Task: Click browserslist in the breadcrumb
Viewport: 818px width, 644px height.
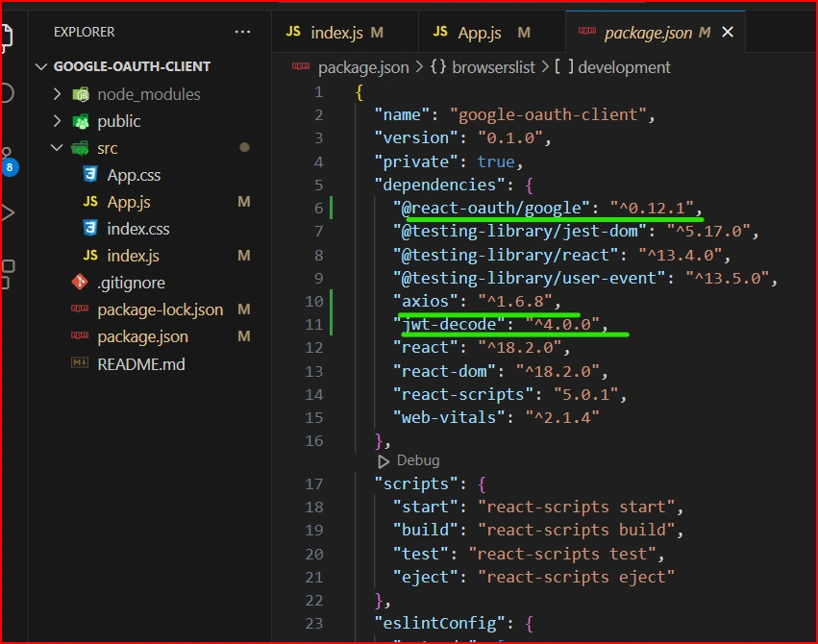Action: 493,67
